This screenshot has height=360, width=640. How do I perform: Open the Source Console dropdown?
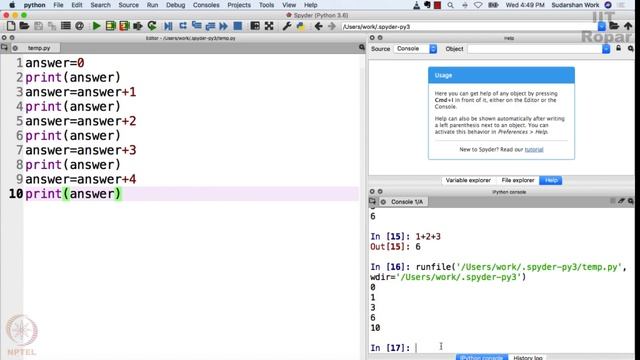[x=416, y=49]
